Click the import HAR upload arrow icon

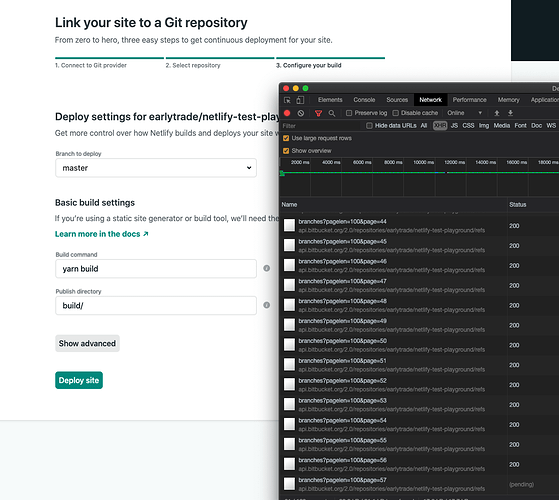click(497, 113)
